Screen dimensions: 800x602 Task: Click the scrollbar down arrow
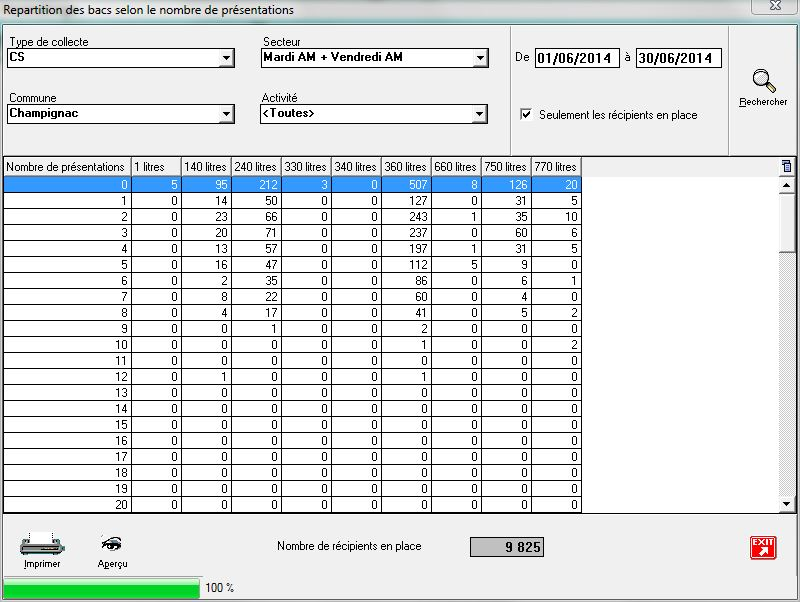pyautogui.click(x=787, y=504)
